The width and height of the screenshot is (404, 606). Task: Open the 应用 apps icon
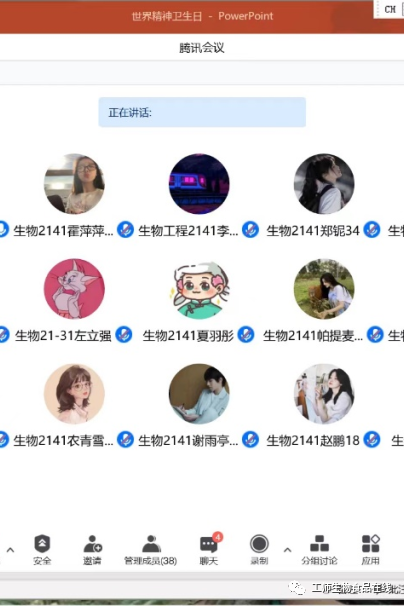pyautogui.click(x=370, y=549)
